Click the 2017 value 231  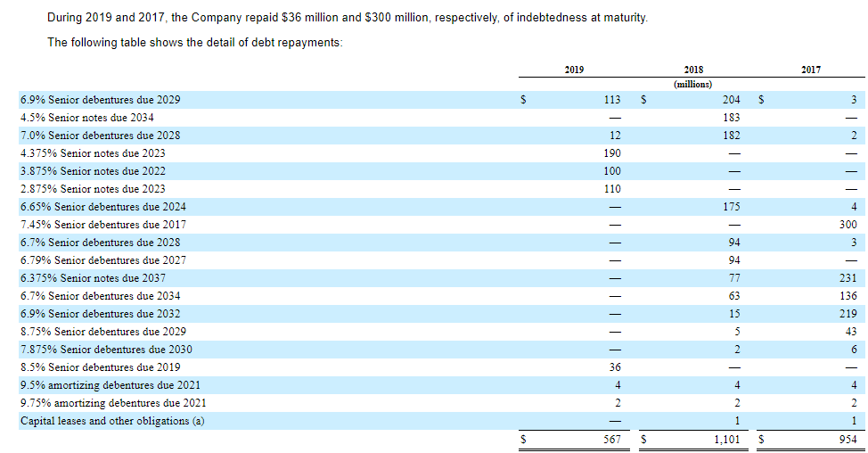click(848, 278)
